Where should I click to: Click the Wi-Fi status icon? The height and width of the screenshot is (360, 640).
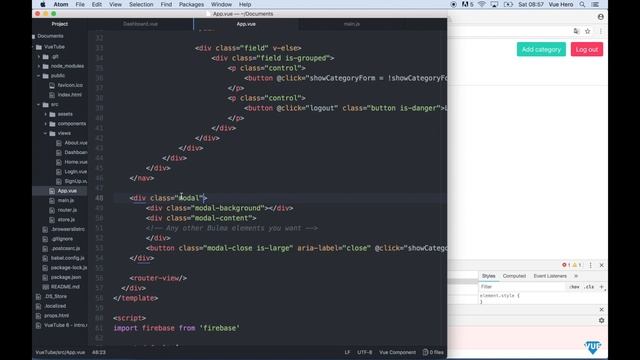pos(482,4)
